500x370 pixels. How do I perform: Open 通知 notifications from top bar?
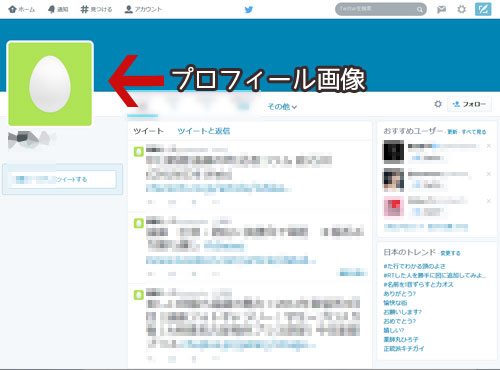pos(58,9)
